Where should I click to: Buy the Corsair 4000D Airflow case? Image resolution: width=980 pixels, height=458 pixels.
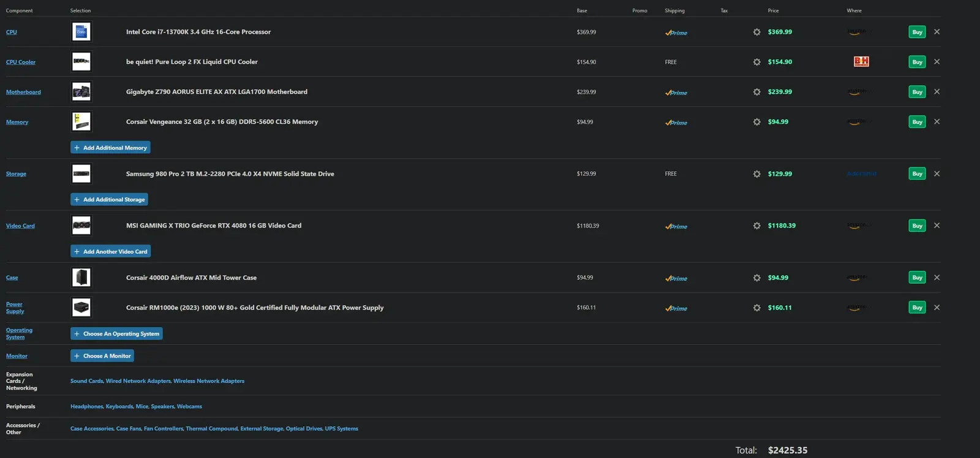[x=917, y=278]
